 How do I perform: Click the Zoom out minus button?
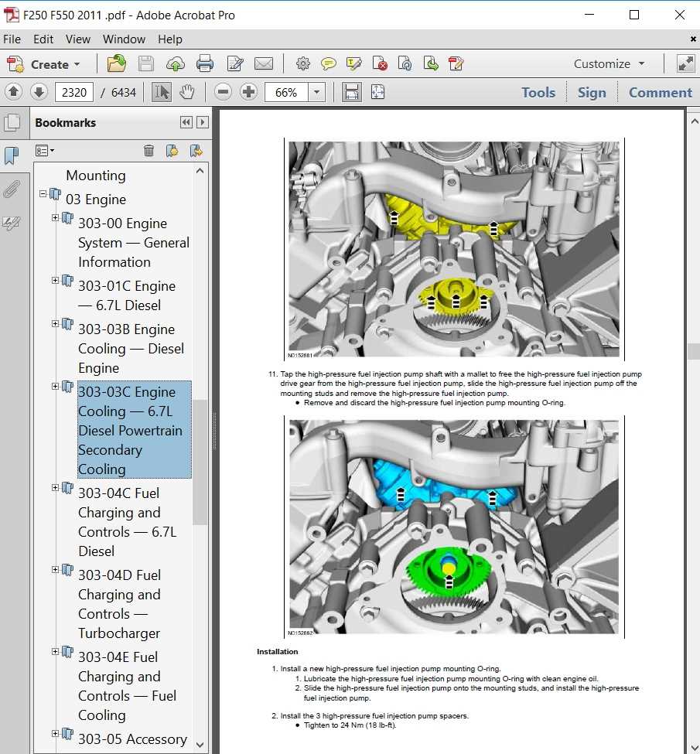[223, 92]
